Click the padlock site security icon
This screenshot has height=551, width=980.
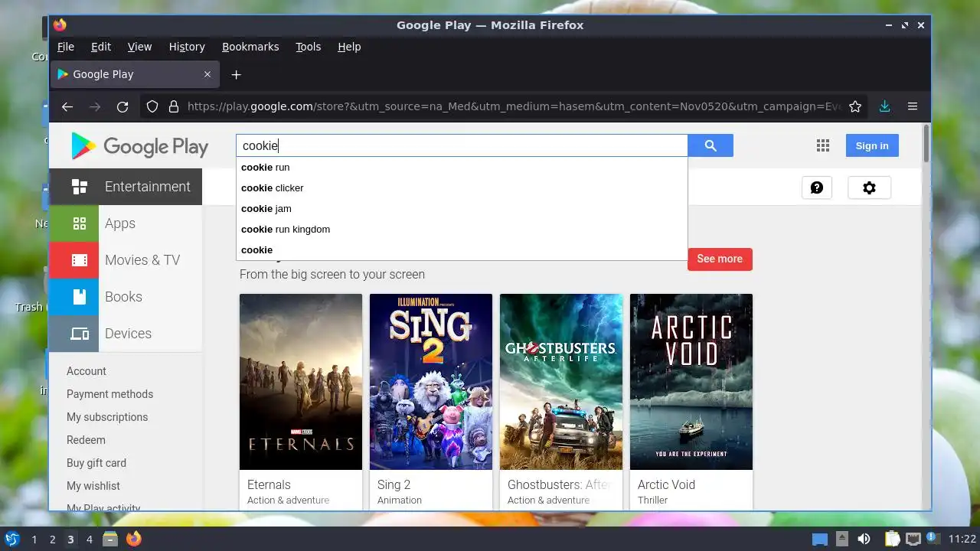pyautogui.click(x=173, y=106)
